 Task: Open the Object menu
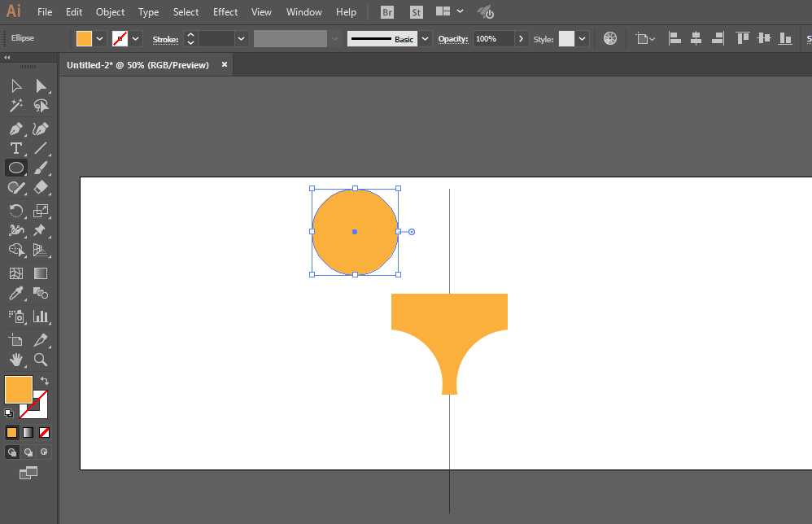110,12
